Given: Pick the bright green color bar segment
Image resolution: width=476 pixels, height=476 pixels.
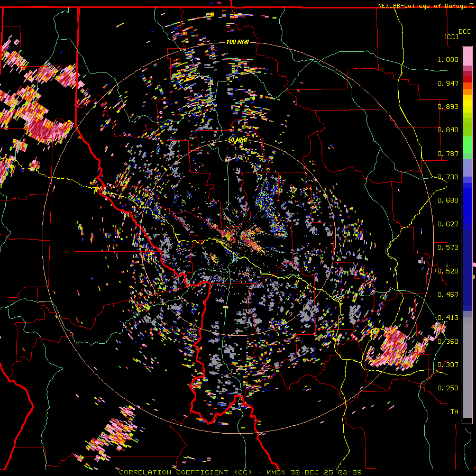Looking at the screenshot, I should [467, 144].
